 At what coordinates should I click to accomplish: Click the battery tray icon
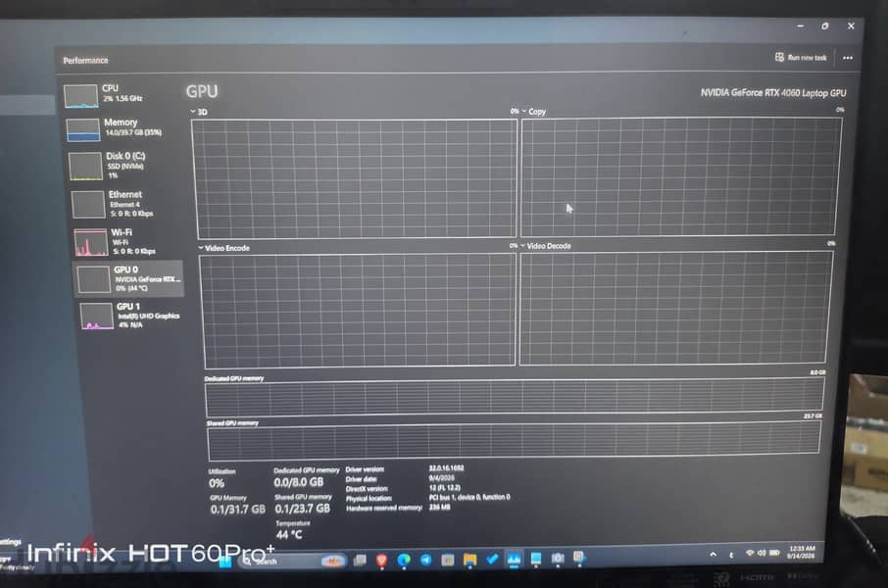coord(774,553)
